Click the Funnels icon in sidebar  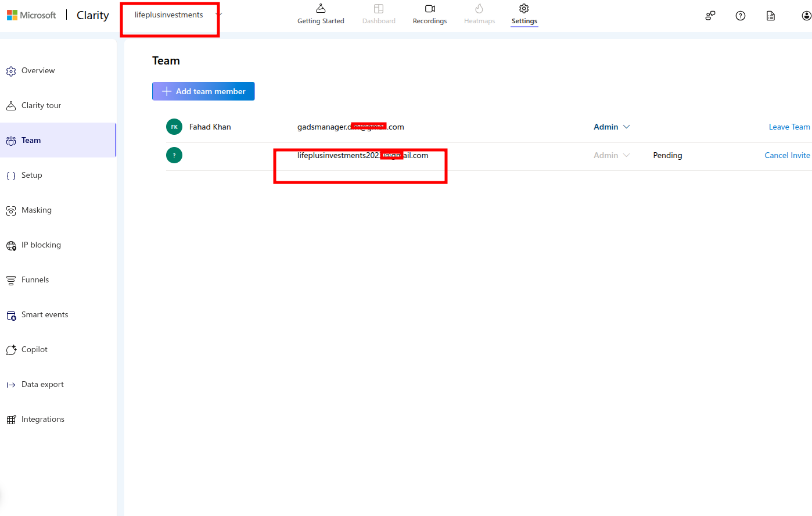(x=11, y=281)
